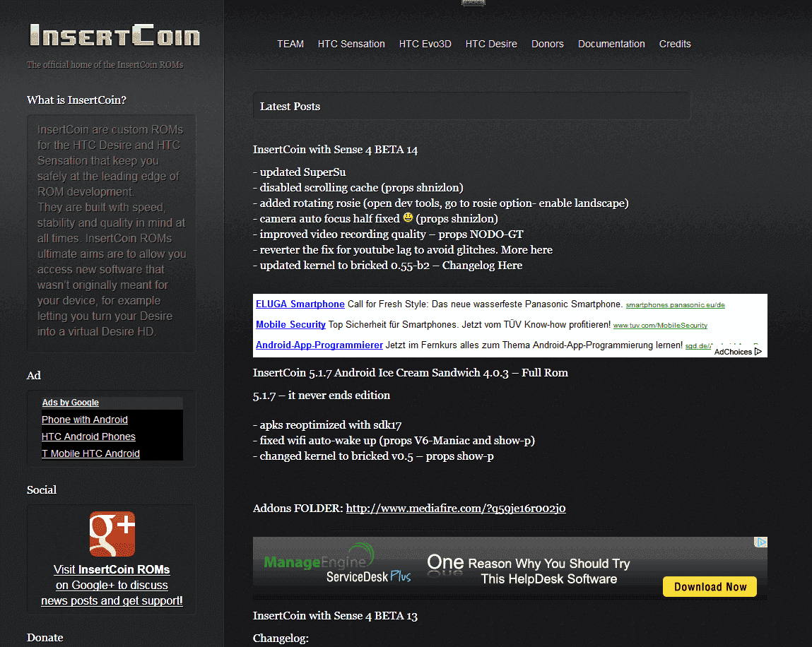812x647 pixels.
Task: Select the Social sidebar heading
Action: 42,489
